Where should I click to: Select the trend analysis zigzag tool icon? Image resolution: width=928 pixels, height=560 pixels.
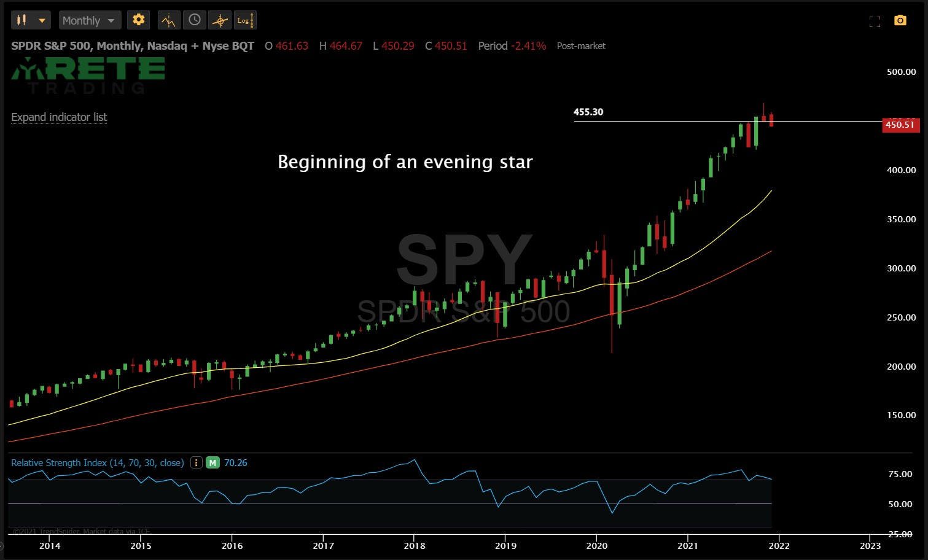pyautogui.click(x=169, y=20)
